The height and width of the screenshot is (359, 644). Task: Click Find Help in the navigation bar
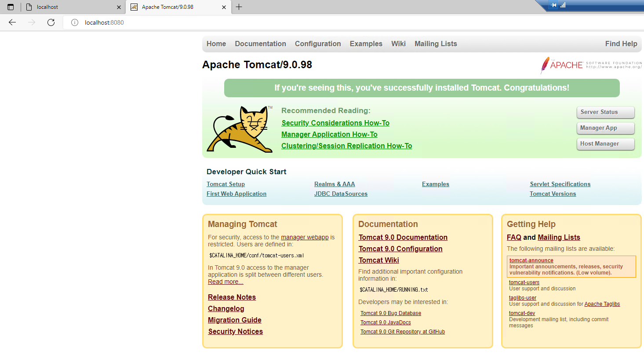tap(621, 44)
